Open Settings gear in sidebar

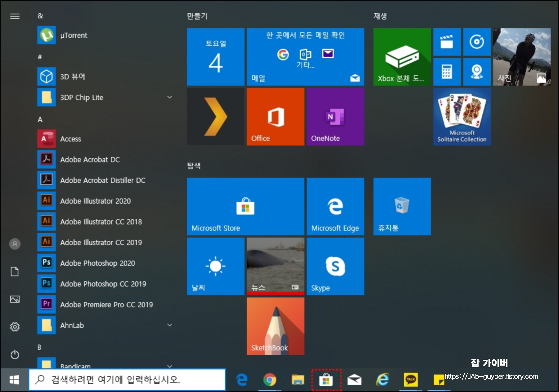click(15, 327)
